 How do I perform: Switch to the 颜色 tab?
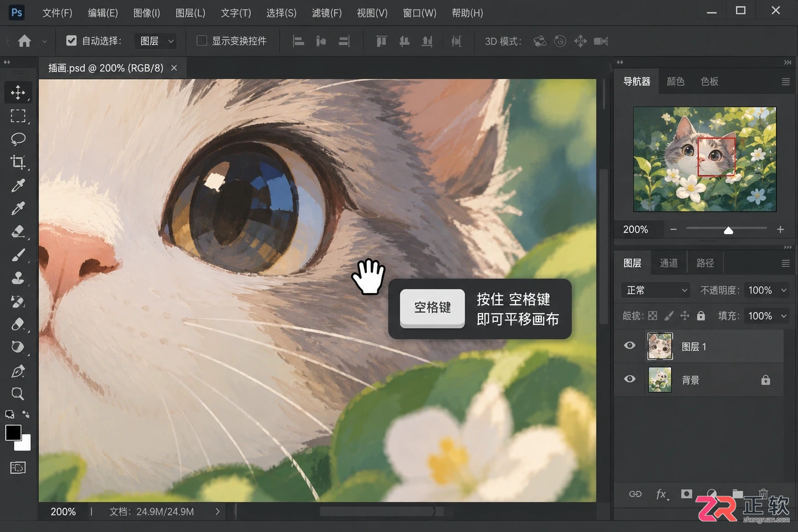pos(676,81)
